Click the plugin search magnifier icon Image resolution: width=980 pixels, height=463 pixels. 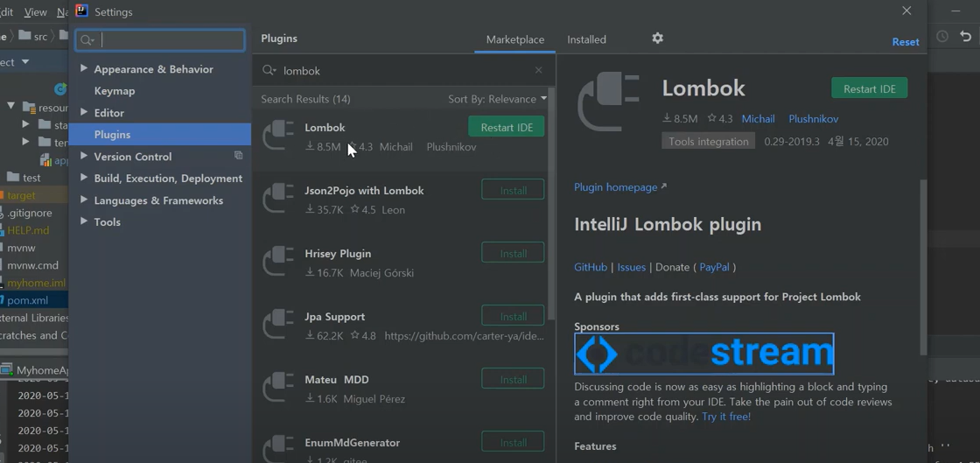click(269, 71)
